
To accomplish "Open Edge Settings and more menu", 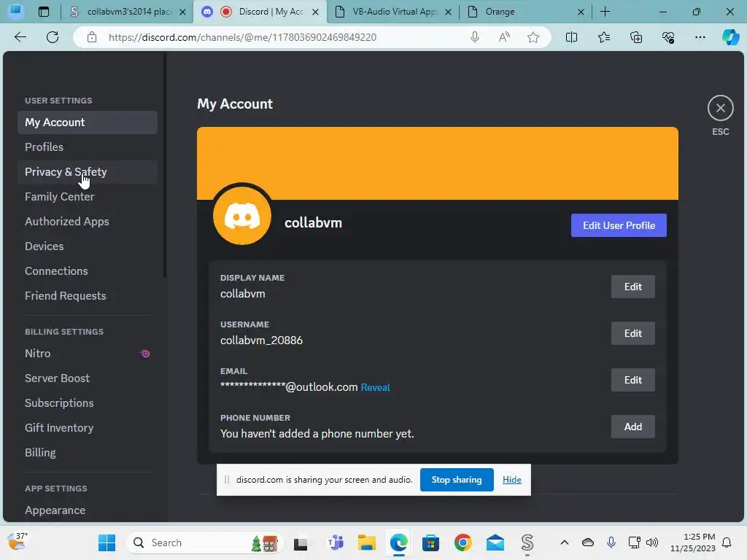I will [x=700, y=37].
